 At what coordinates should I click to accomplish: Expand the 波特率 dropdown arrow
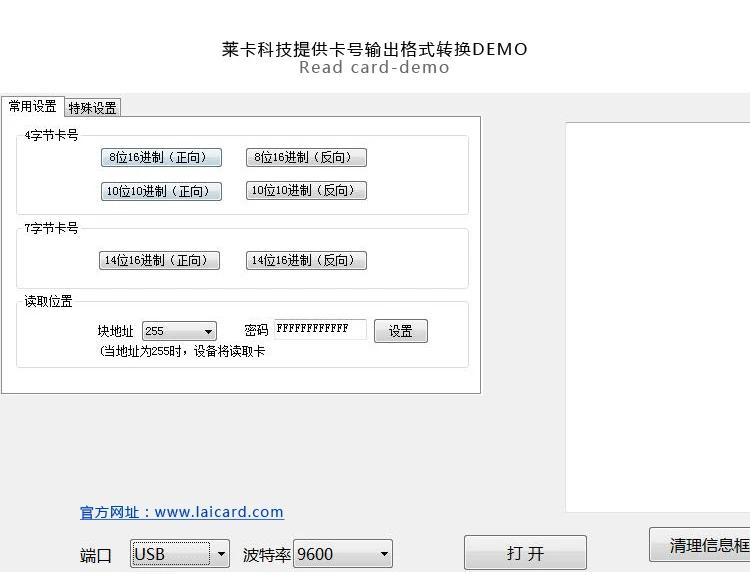coord(384,554)
